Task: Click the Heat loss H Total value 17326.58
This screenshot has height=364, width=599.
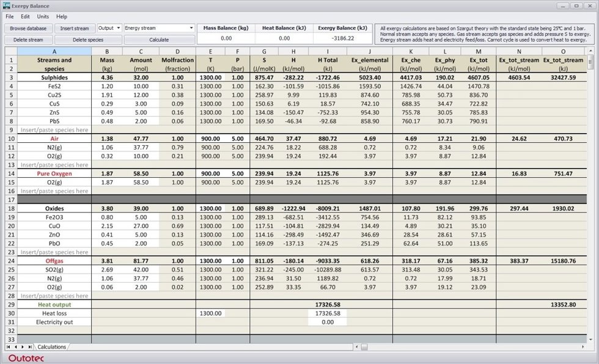Action: click(328, 313)
